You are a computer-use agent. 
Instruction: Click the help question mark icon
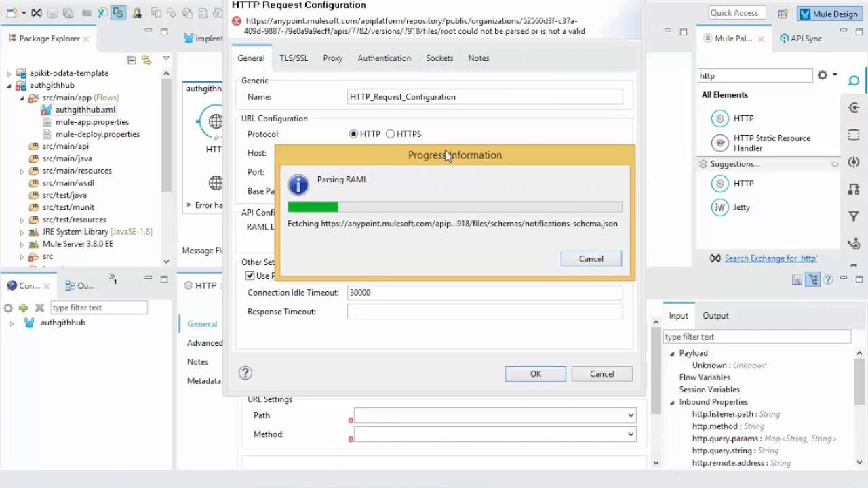pyautogui.click(x=245, y=373)
